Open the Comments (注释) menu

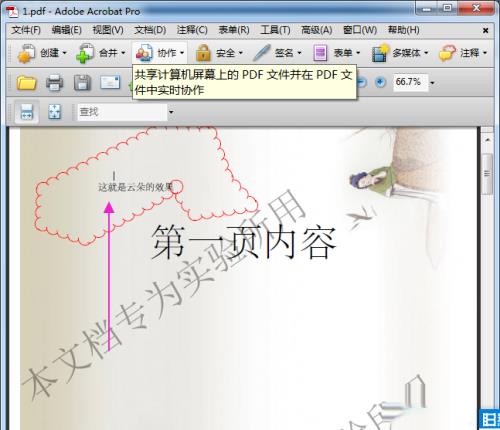[192, 30]
